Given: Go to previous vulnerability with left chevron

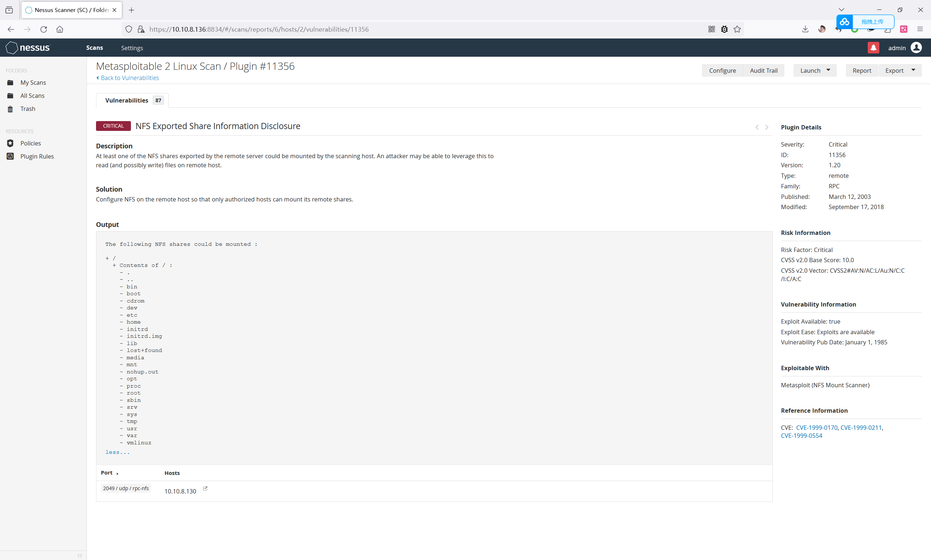Looking at the screenshot, I should pos(757,127).
